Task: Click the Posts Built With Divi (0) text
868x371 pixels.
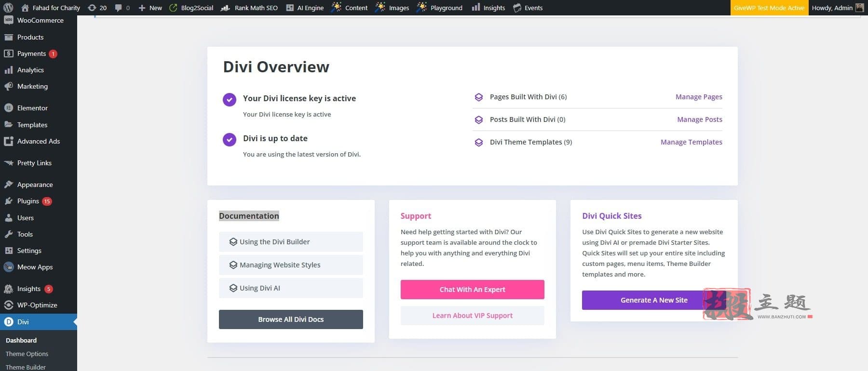Action: point(528,119)
